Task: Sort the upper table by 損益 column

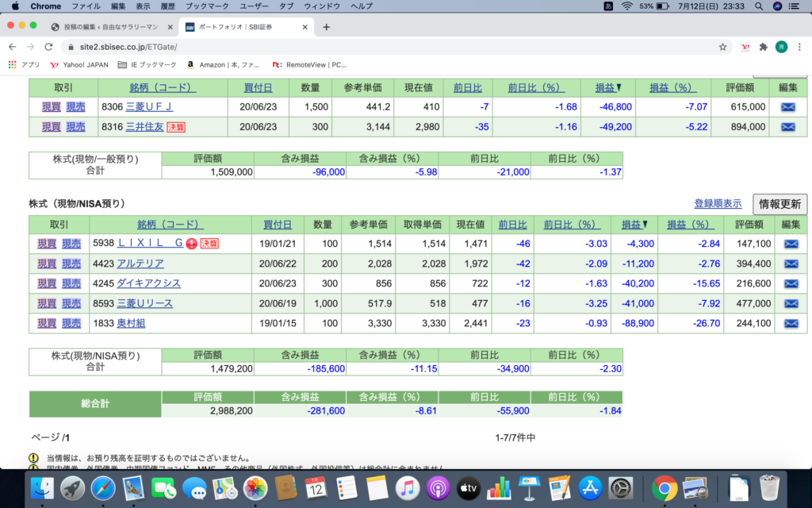Action: 608,88
